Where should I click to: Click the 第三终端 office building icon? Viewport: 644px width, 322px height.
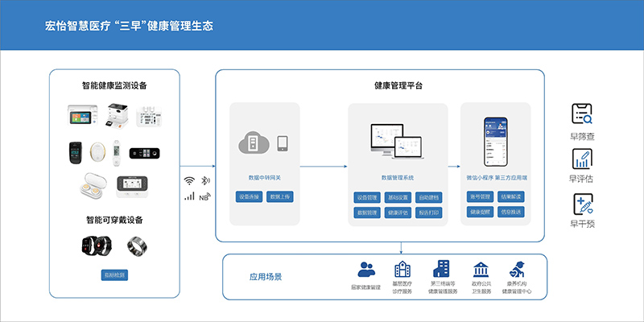[x=442, y=269]
